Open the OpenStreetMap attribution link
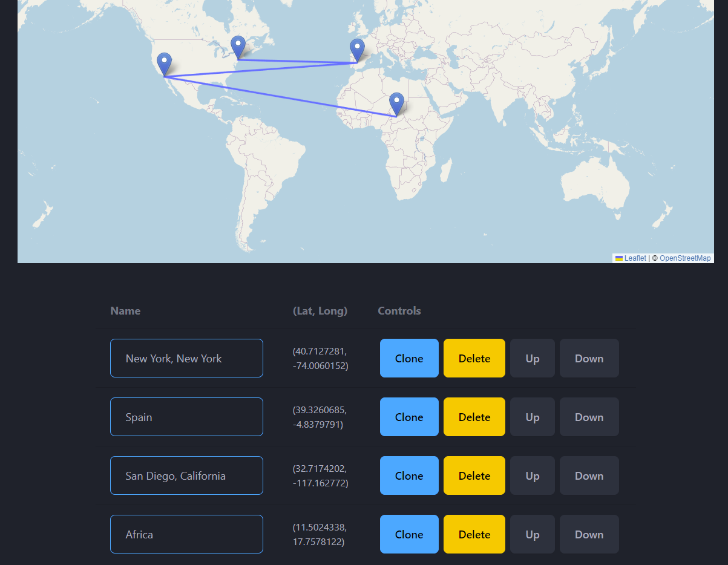Viewport: 728px width, 565px height. pyautogui.click(x=684, y=258)
